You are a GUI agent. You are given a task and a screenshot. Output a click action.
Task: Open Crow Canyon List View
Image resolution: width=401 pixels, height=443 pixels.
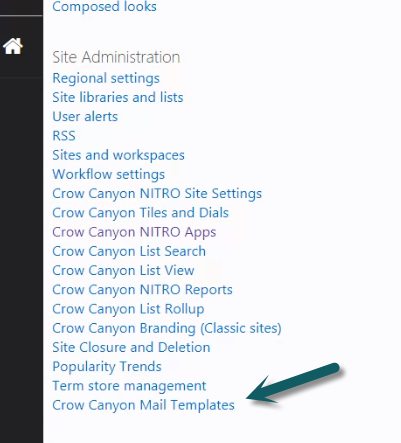(123, 271)
